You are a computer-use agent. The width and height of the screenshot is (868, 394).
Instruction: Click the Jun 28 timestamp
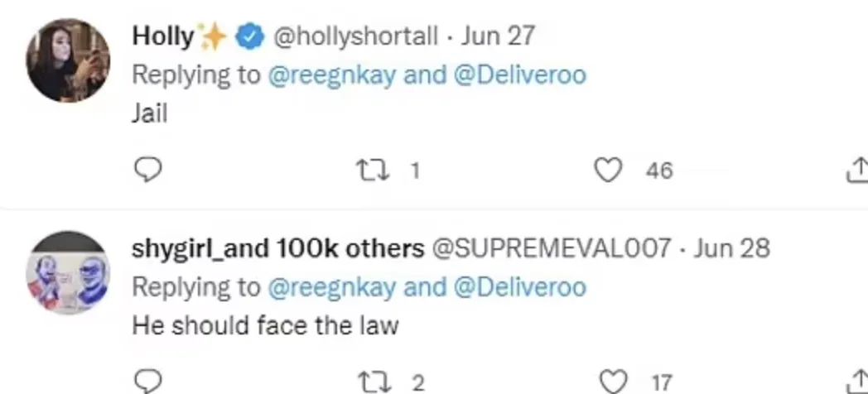(x=731, y=248)
